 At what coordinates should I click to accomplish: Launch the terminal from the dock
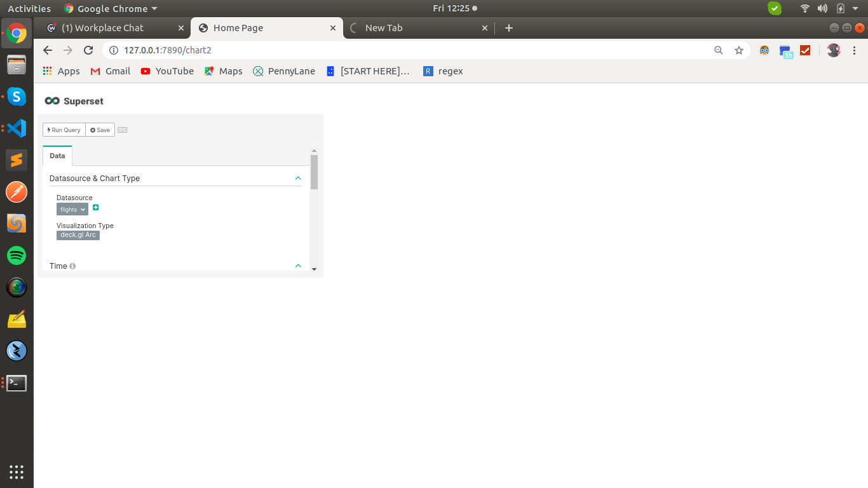[16, 383]
